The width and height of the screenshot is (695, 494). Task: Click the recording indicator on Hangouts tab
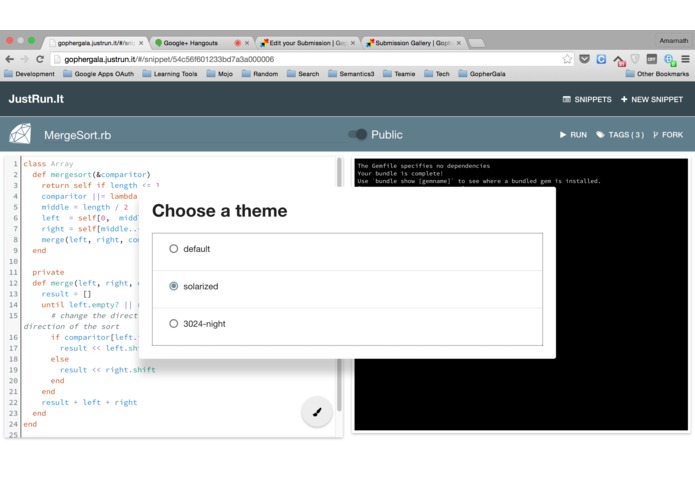(x=238, y=43)
